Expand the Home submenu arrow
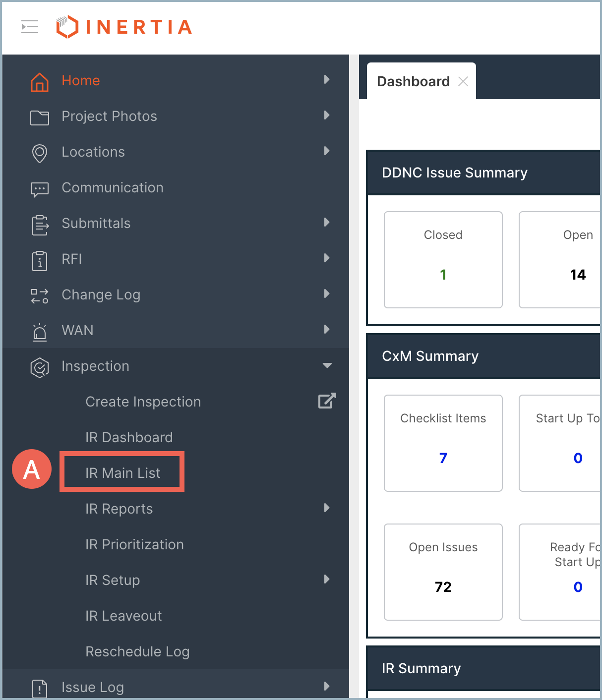The image size is (602, 700). 327,79
